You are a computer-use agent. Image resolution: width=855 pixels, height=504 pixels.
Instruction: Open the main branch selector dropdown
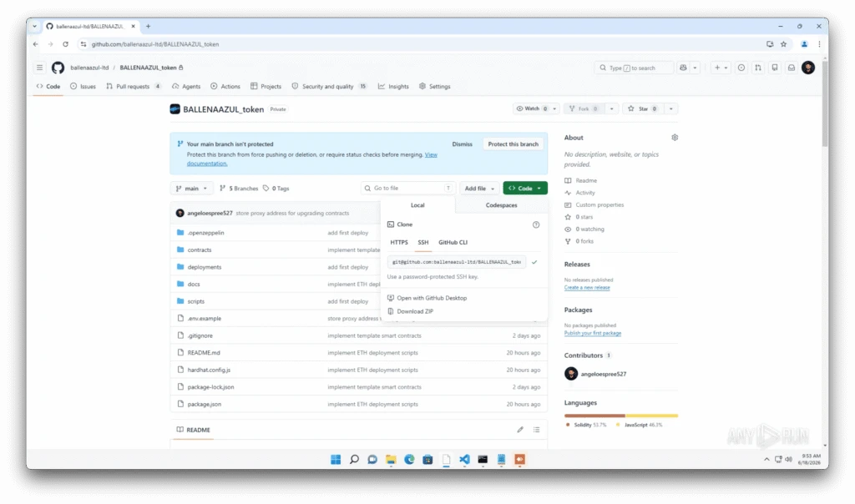pyautogui.click(x=191, y=189)
